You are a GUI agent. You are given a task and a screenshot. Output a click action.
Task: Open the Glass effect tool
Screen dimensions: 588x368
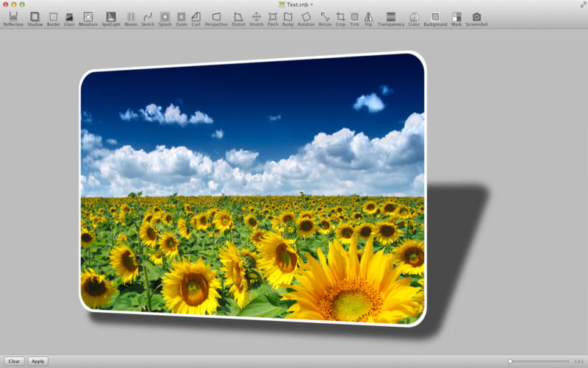coord(69,18)
